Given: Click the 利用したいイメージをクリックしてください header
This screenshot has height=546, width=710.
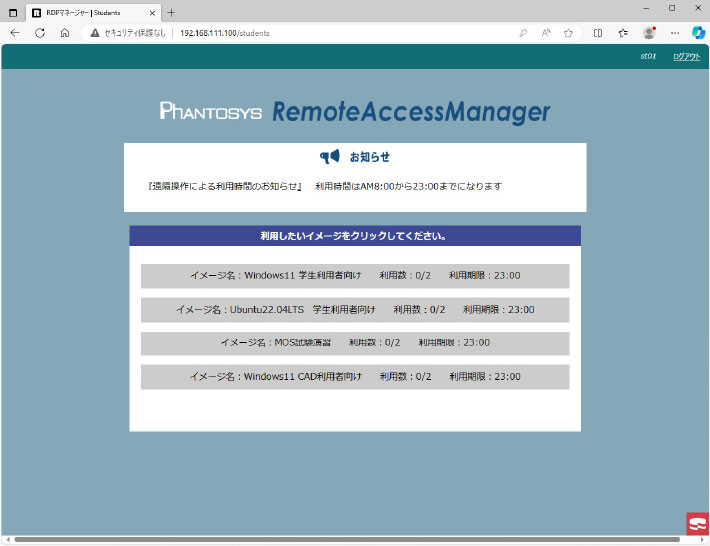Looking at the screenshot, I should [x=355, y=236].
